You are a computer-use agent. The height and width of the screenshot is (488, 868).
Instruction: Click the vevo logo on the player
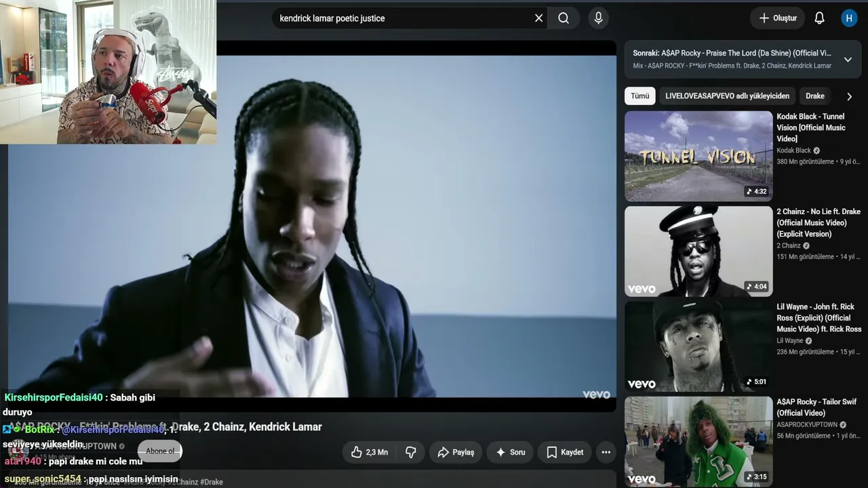596,394
